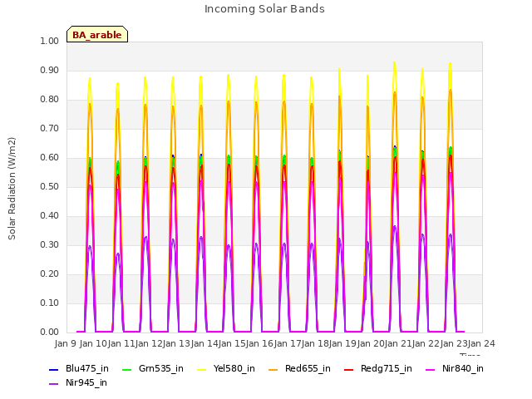Screen dimensions: 532x399
Task: Click the Nir945_in legend color swatch
Action: [54, 384]
